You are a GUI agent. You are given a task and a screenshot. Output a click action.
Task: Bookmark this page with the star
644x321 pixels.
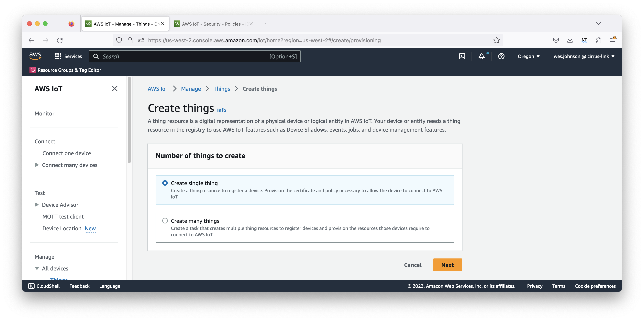pos(496,40)
